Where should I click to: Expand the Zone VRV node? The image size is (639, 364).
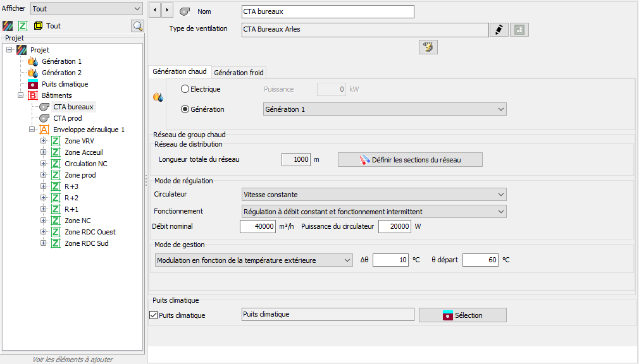43,142
